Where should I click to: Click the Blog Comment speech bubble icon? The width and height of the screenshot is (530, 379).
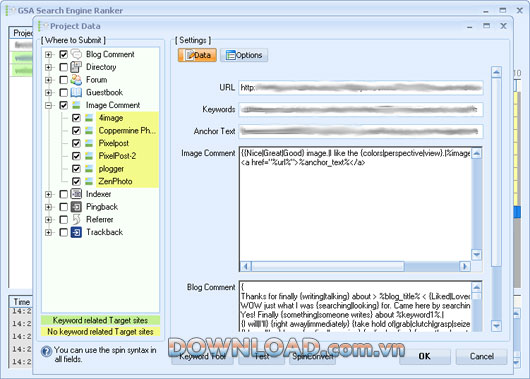(x=76, y=54)
